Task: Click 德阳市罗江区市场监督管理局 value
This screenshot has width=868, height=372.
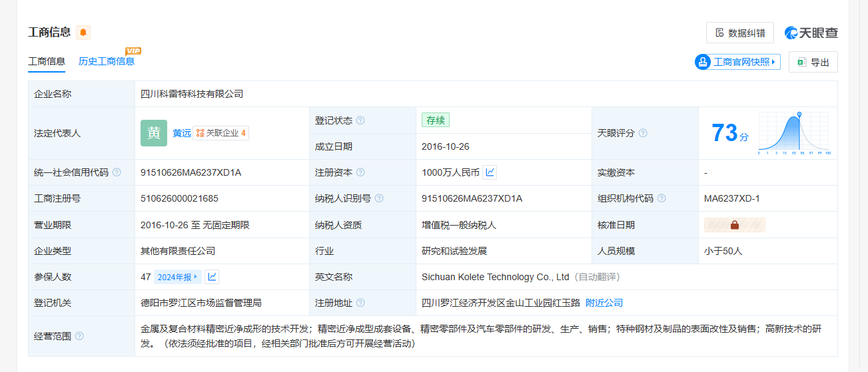Action: pos(201,303)
